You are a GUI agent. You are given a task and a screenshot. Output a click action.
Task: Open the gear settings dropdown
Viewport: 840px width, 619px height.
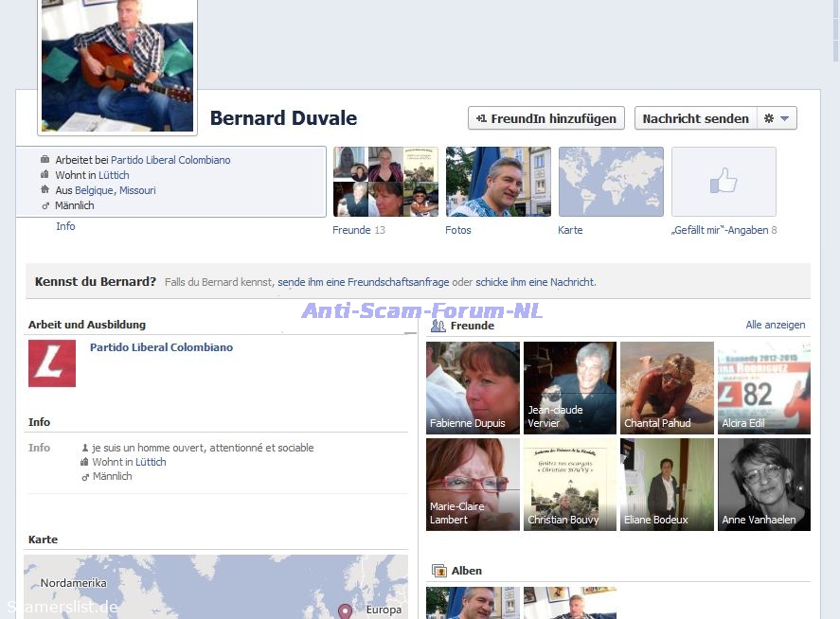pyautogui.click(x=777, y=118)
